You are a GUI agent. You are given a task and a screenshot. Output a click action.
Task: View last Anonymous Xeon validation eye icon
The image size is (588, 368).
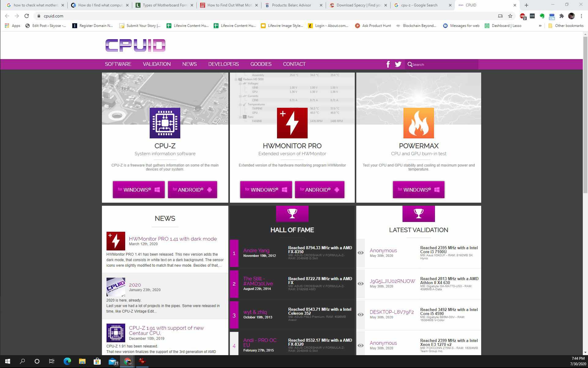click(361, 346)
